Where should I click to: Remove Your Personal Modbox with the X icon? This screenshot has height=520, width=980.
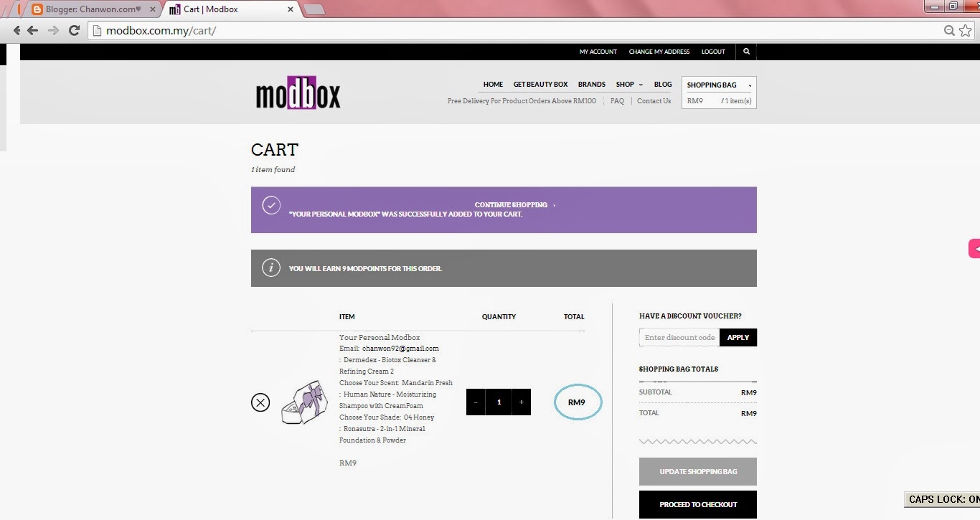pyautogui.click(x=260, y=402)
